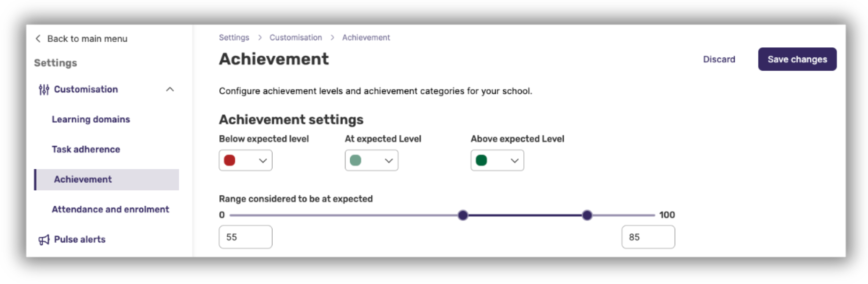Click the breadcrumb separator arrow after Settings
The image size is (868, 284).
[x=260, y=37]
